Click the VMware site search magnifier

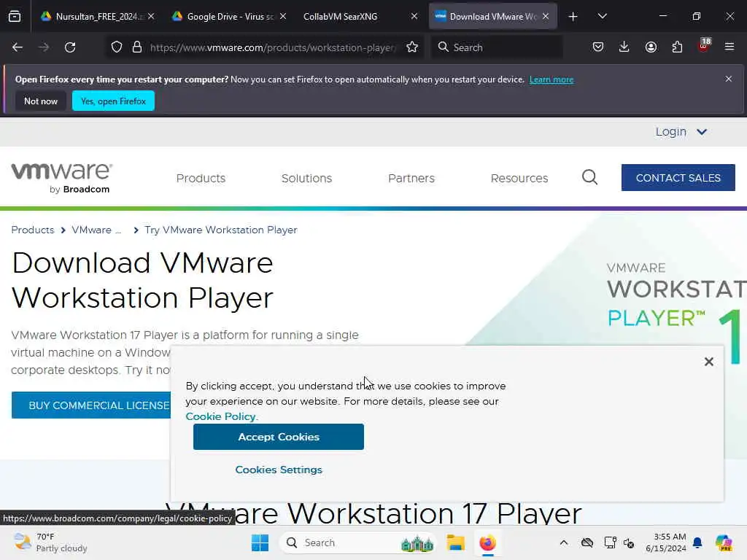tap(589, 178)
